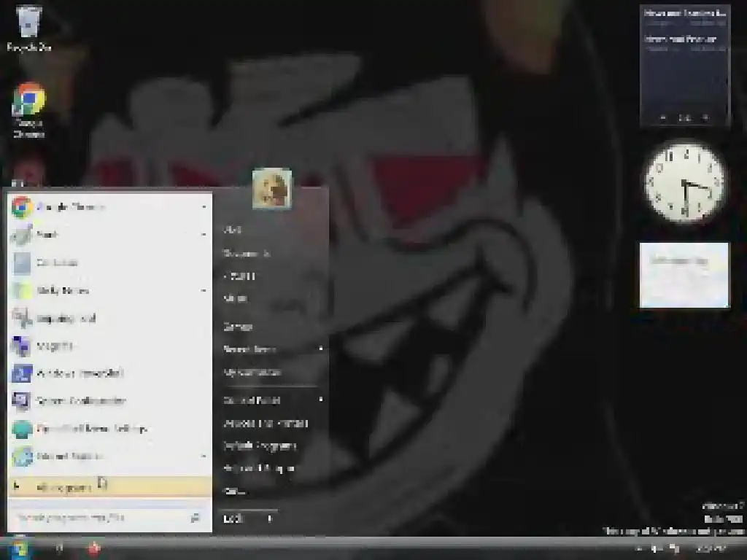Open the user's personal folder link
This screenshot has width=747, height=560.
coord(233,230)
